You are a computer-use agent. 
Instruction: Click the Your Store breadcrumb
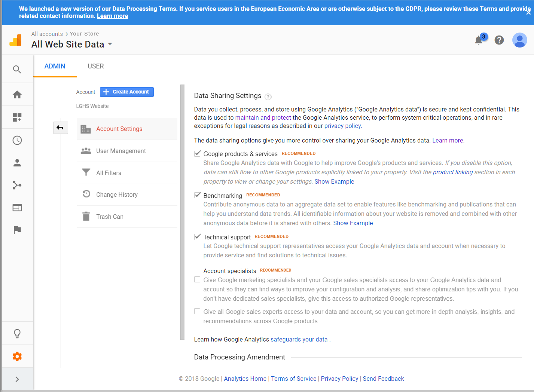tap(84, 34)
